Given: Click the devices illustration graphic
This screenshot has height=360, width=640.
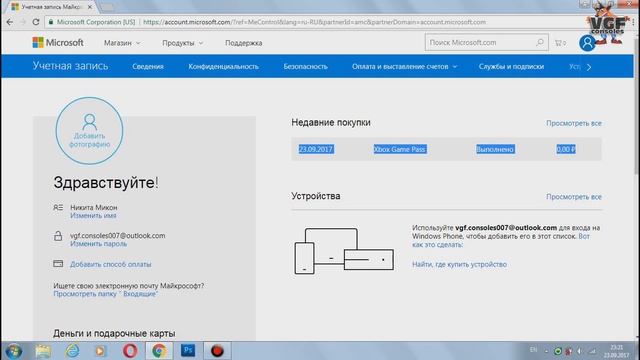Looking at the screenshot, I should coord(344,251).
